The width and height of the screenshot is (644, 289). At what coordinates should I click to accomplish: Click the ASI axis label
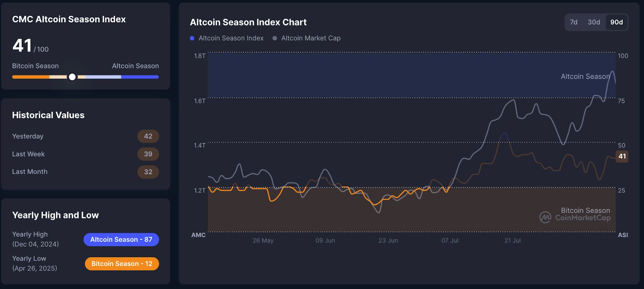[x=623, y=235]
